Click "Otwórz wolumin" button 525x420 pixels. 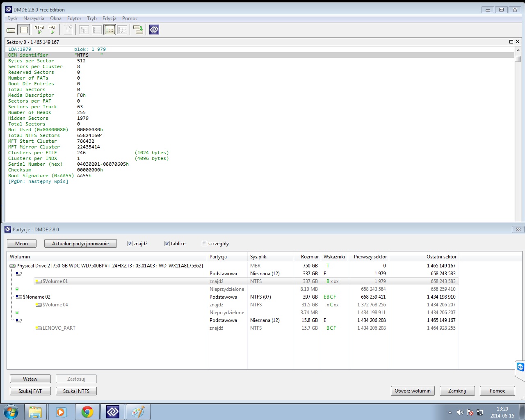(413, 391)
